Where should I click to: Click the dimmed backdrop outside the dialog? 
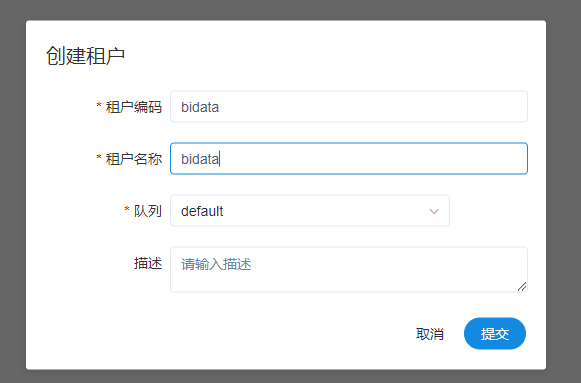pos(563,185)
